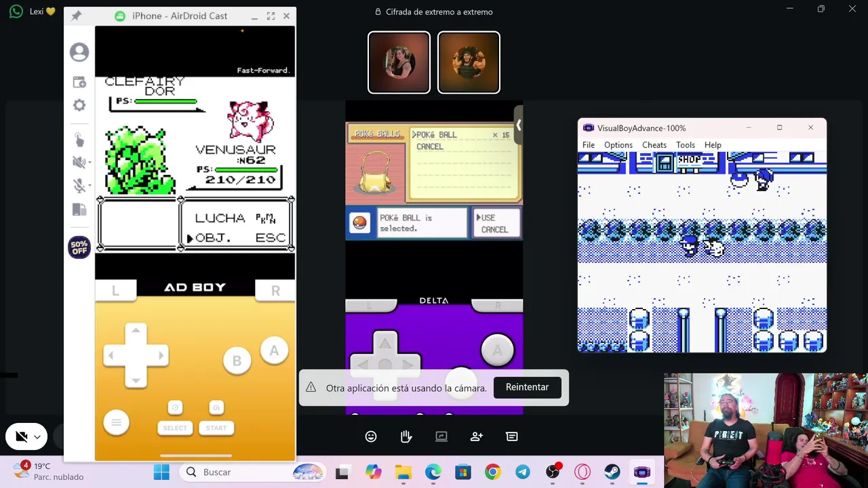868x488 pixels.
Task: Open AirDroid Cast settings gear
Action: (79, 105)
